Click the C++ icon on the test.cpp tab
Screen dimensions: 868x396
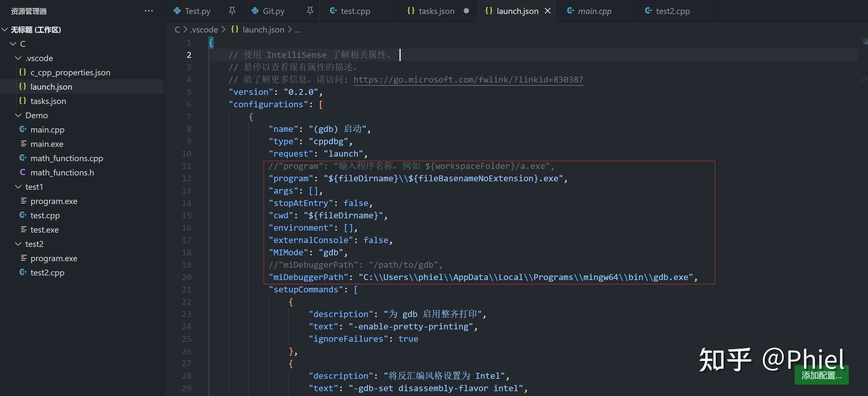point(333,11)
